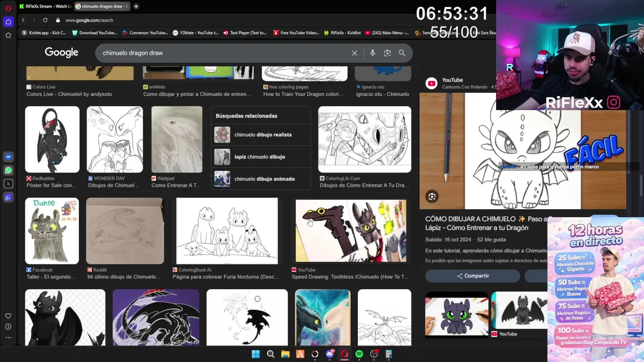Image resolution: width=644 pixels, height=362 pixels.
Task: Go back with the browser back arrow
Action: tap(23, 20)
